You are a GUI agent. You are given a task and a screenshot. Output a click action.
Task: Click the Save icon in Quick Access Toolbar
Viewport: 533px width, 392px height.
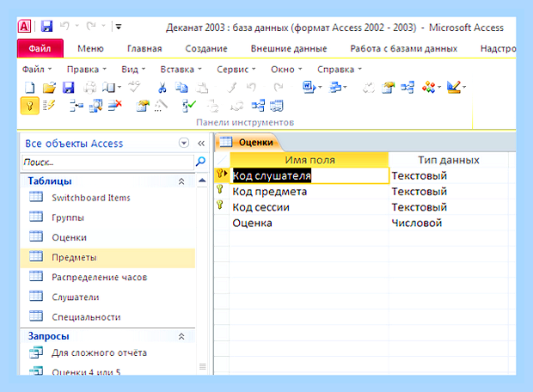[x=46, y=26]
